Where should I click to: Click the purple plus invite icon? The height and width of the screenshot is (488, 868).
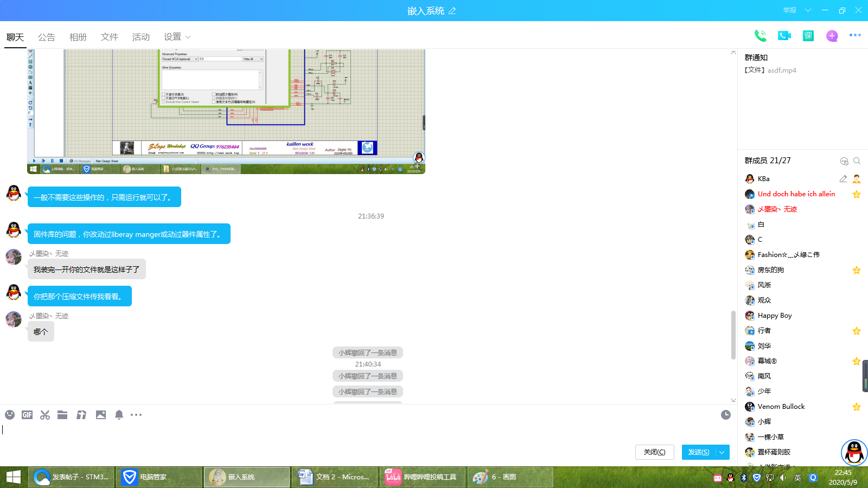832,36
